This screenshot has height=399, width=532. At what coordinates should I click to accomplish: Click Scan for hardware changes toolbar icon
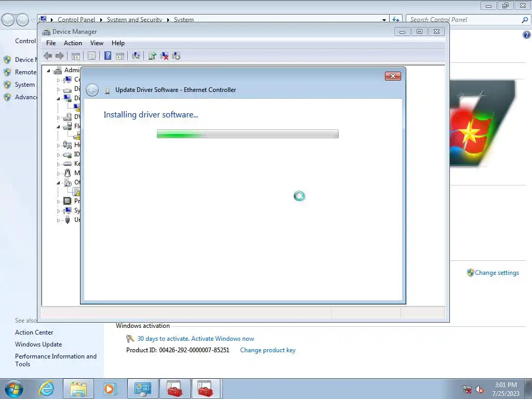(x=136, y=56)
